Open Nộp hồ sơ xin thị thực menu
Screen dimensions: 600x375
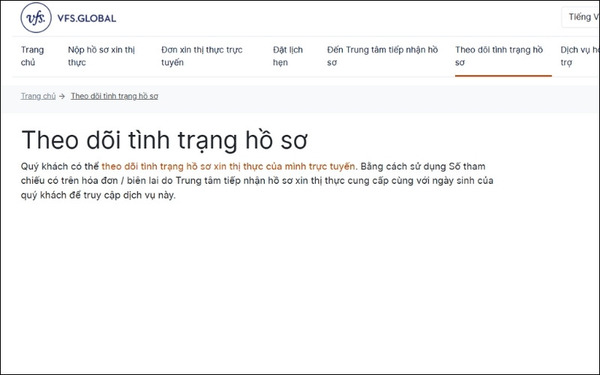pos(101,56)
